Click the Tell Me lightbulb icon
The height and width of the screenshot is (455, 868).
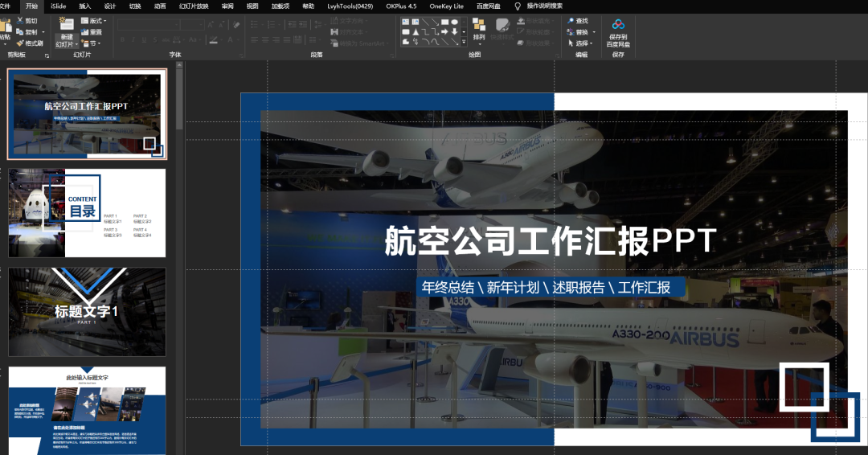(x=518, y=6)
